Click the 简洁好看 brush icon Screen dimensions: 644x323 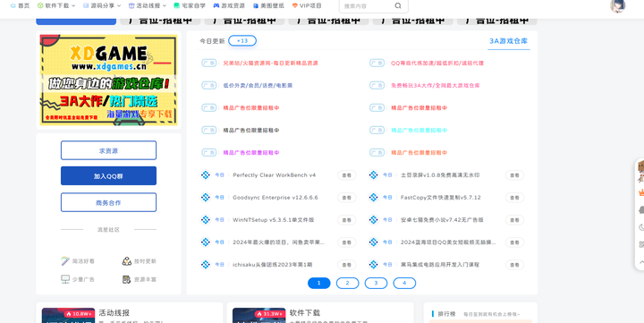point(65,261)
